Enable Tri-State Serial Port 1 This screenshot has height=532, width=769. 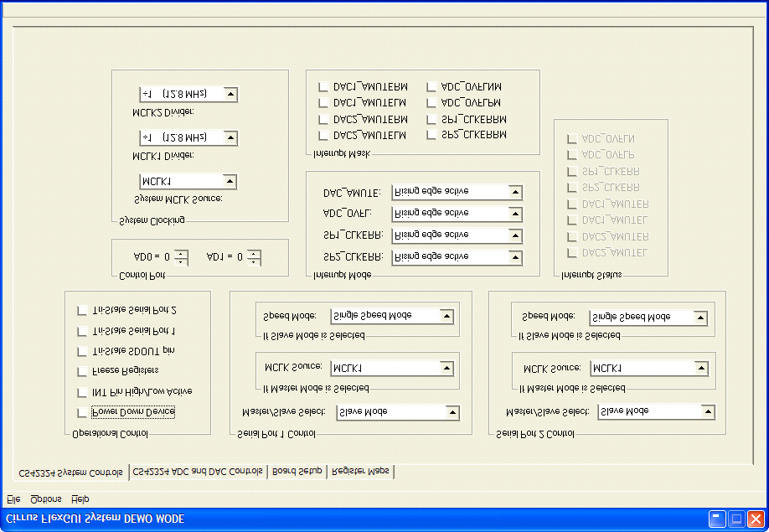[80, 330]
